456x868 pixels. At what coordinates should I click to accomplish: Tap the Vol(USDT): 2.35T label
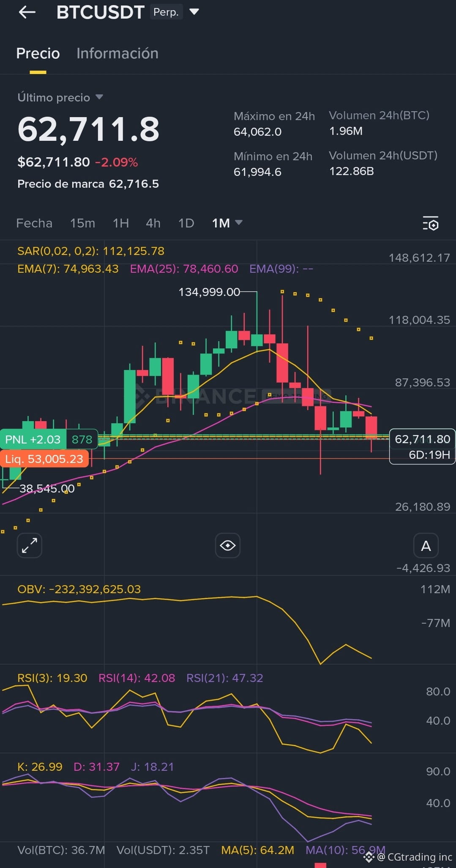163,850
